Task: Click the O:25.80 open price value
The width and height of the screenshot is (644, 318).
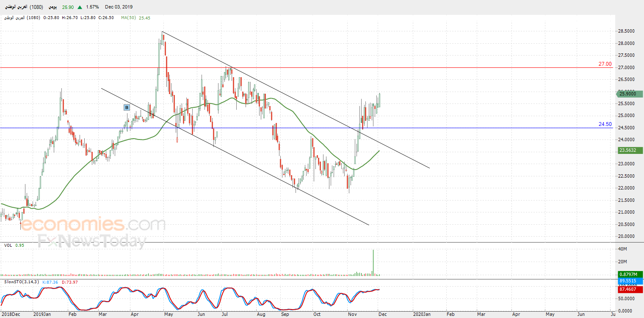Action: (x=51, y=18)
